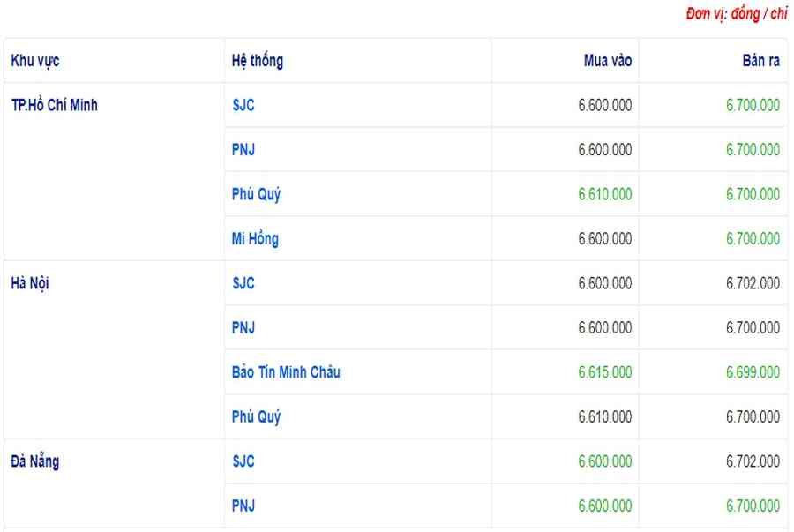794x532 pixels.
Task: Open the PNJ link under Hà Nội
Action: pos(243,328)
